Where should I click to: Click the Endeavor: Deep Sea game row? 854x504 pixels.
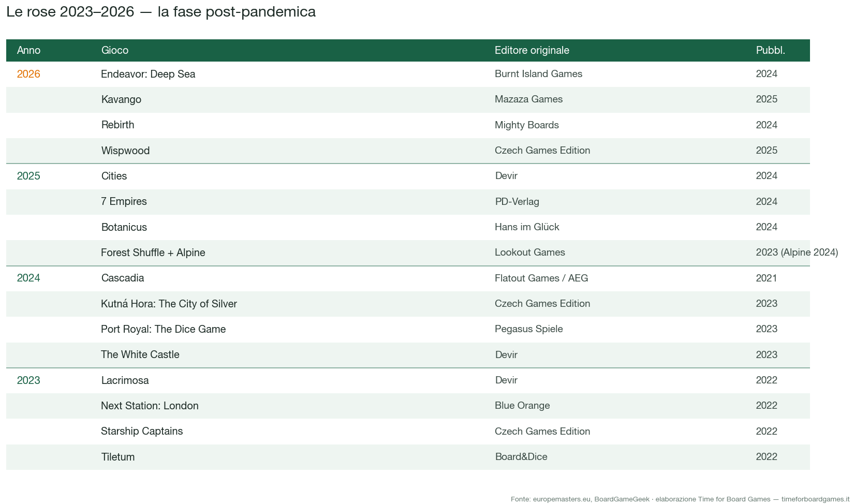tap(408, 74)
